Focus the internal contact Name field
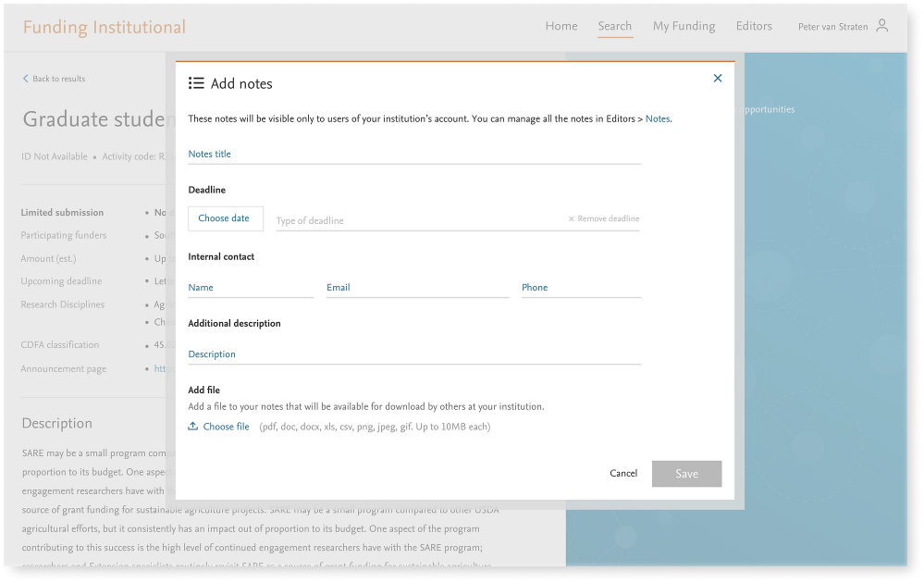 pos(251,288)
